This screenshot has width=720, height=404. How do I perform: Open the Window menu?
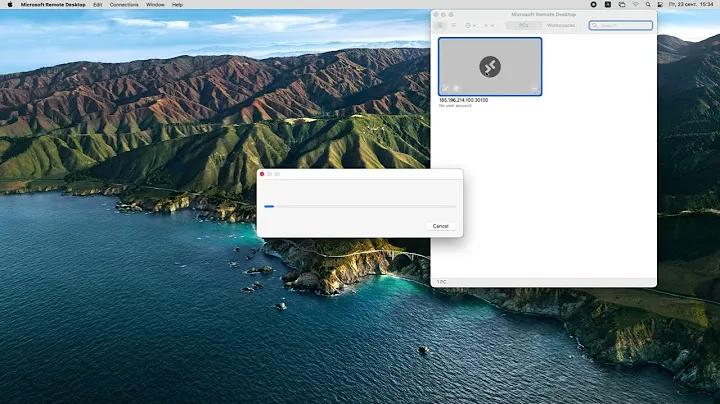[155, 4]
